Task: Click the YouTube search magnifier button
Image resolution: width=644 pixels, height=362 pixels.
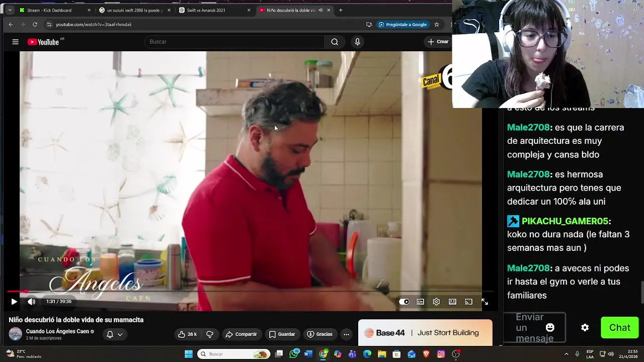Action: pyautogui.click(x=335, y=42)
